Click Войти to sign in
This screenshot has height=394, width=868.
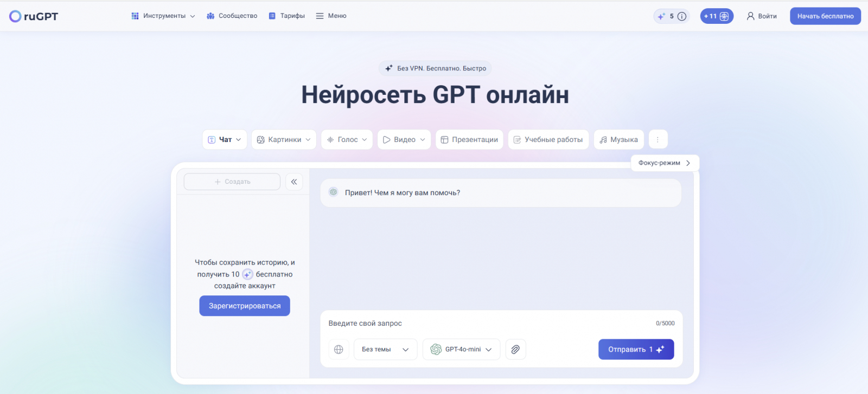tap(762, 16)
